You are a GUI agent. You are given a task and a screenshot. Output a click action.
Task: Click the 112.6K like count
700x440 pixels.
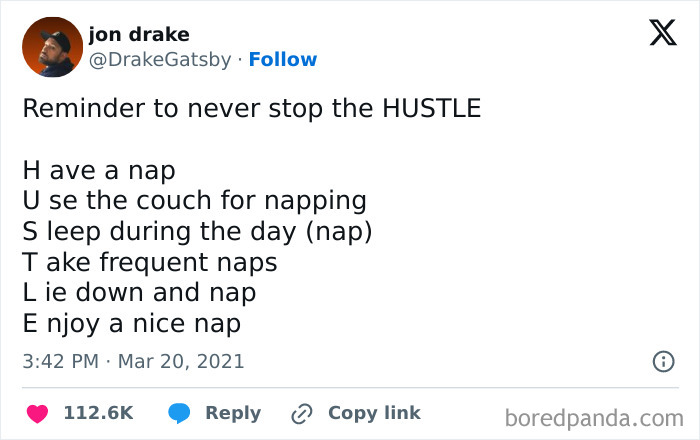pyautogui.click(x=98, y=413)
